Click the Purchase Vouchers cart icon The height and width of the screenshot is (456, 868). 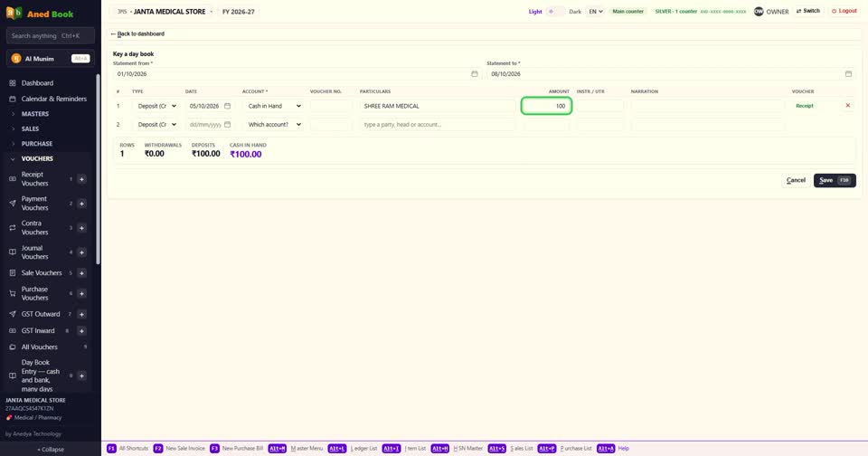pos(12,293)
